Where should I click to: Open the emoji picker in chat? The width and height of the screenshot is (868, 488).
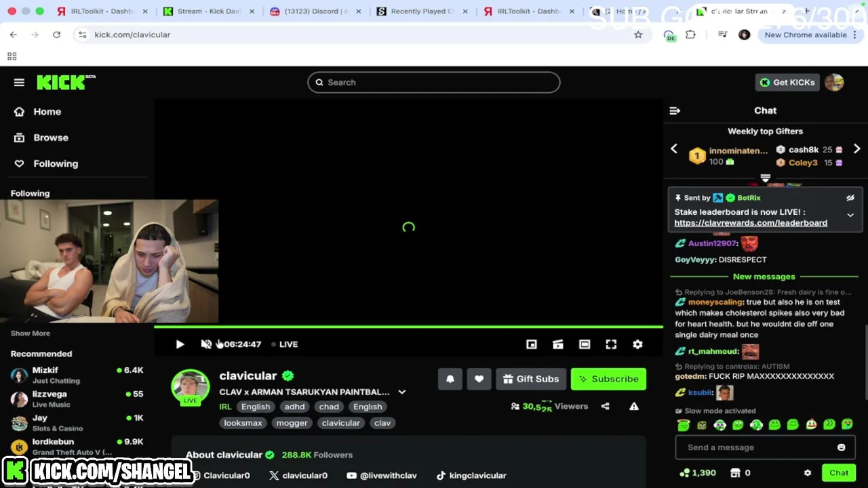click(842, 447)
